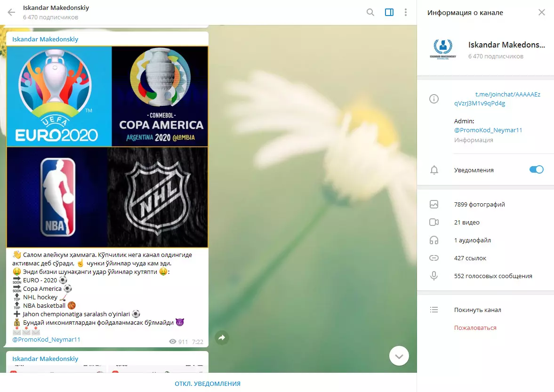
Task: Open the t.me/joinchat invite link
Action: [x=497, y=99]
